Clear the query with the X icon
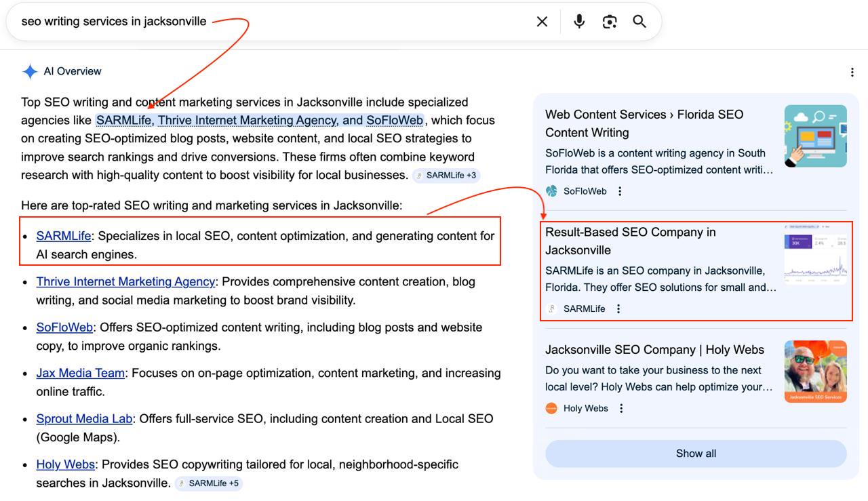Screen dimensions: 868x501 tap(541, 21)
